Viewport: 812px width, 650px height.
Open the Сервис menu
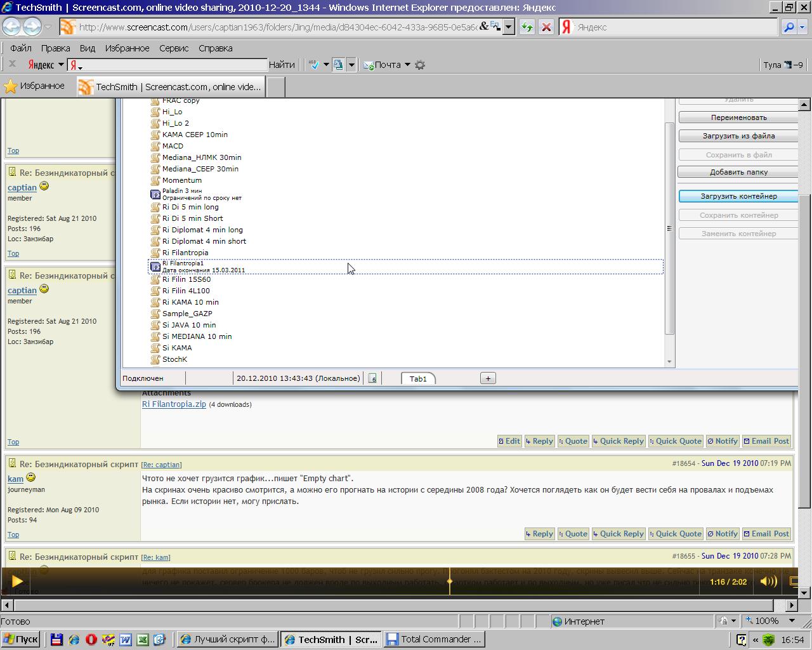(173, 48)
